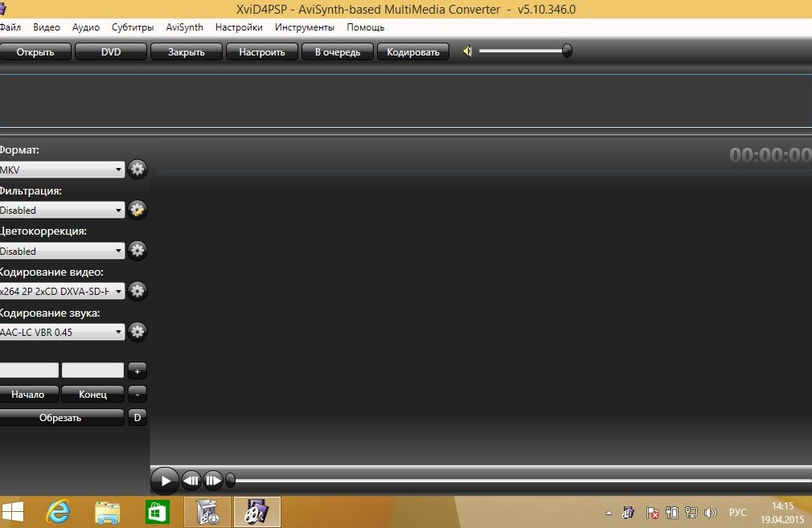This screenshot has width=812, height=528.
Task: Open the Субтитры menu
Action: coord(133,27)
